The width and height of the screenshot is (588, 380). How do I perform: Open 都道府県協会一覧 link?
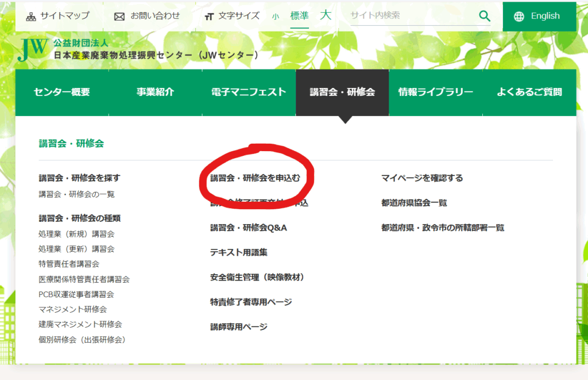tap(414, 203)
